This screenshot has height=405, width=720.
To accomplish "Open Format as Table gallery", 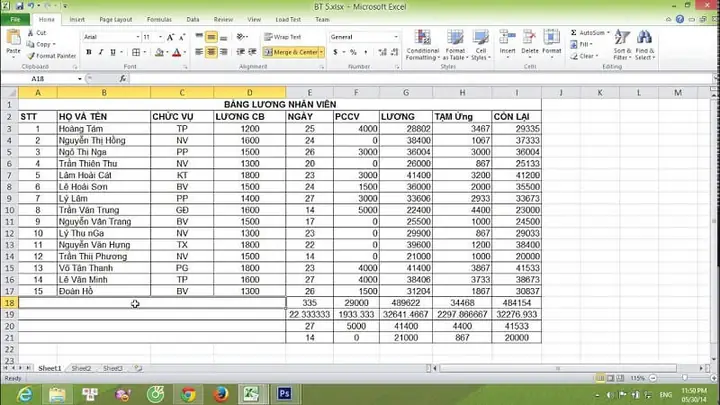I will point(455,44).
